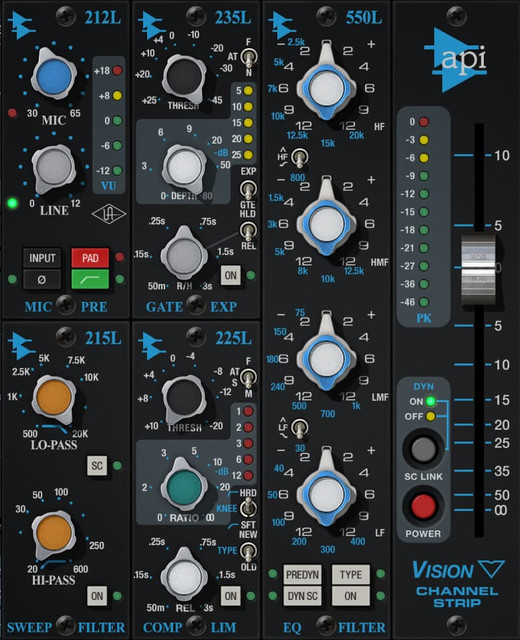Click the infinity mark on fader scale
The height and width of the screenshot is (640, 520).
click(501, 510)
